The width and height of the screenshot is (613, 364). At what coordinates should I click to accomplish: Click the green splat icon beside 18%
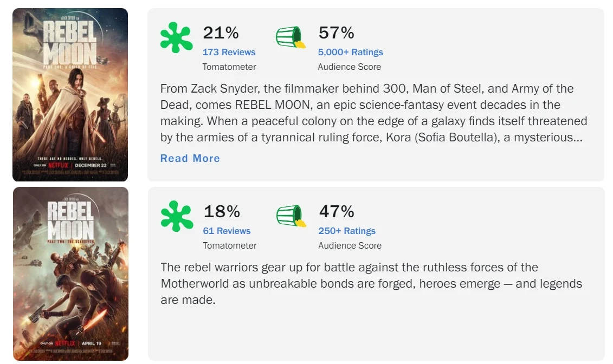tap(177, 216)
